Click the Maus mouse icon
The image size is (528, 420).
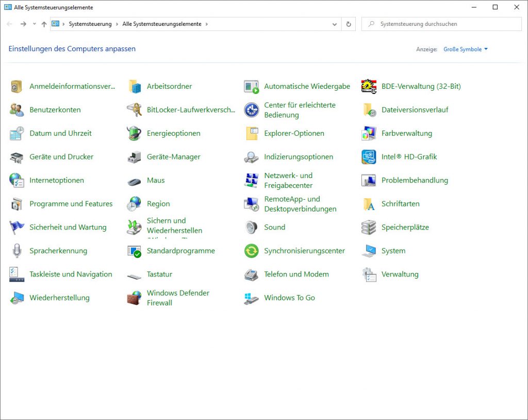click(134, 181)
